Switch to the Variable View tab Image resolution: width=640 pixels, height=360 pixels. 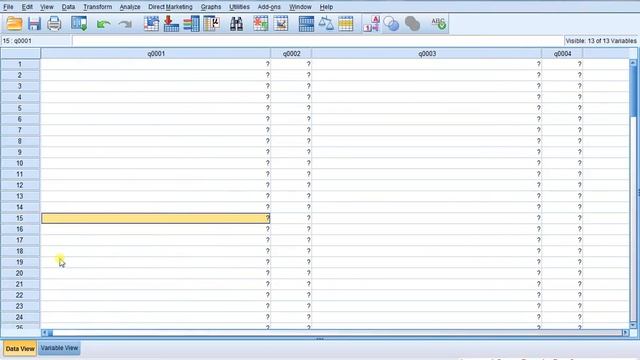pyautogui.click(x=59, y=348)
